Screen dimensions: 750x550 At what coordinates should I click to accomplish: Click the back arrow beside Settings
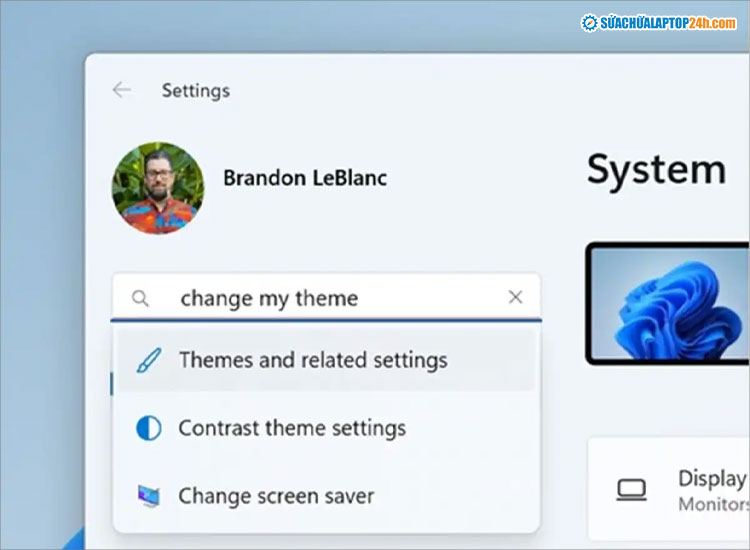[121, 90]
